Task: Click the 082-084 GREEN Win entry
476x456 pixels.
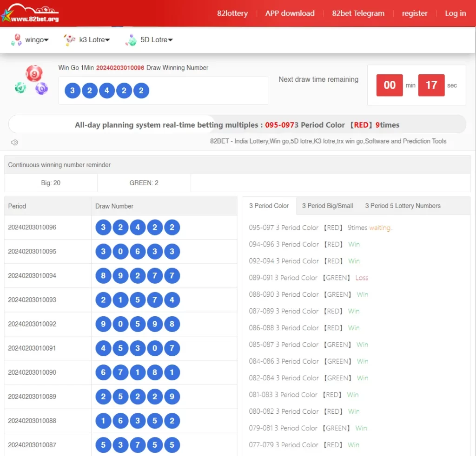Action: (x=309, y=378)
